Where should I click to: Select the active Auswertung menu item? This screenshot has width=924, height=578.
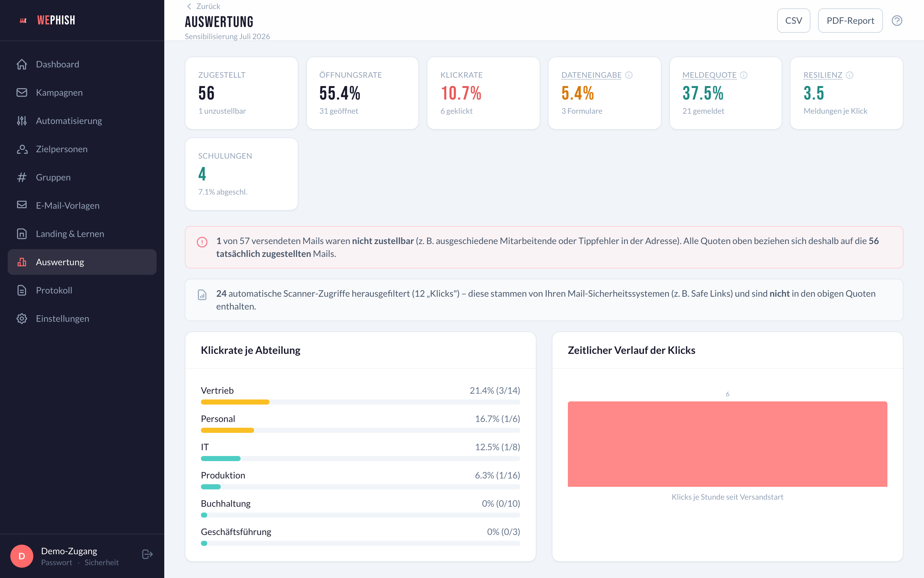(x=82, y=262)
